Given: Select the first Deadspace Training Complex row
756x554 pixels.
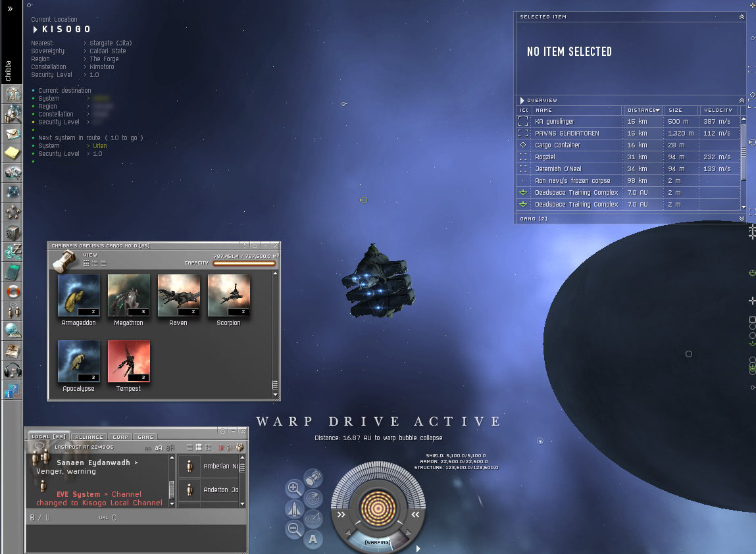Looking at the screenshot, I should (x=628, y=192).
